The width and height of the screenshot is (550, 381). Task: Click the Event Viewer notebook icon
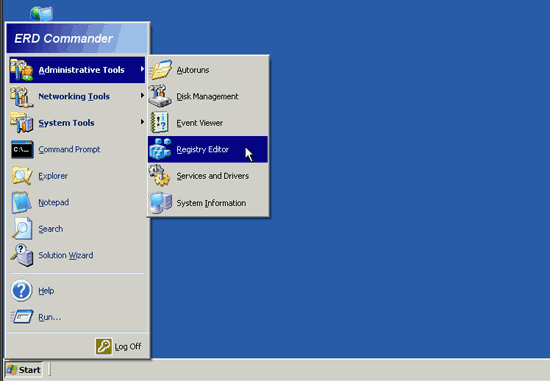160,123
